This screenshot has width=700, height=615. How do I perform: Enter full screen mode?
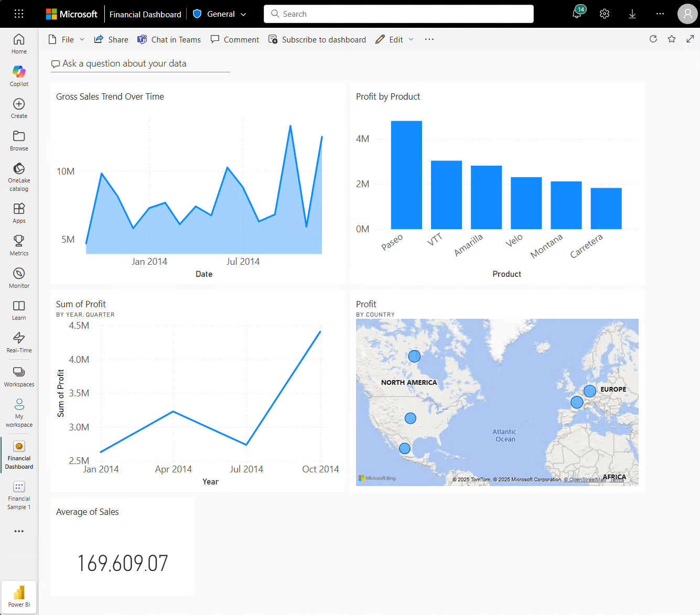tap(690, 39)
